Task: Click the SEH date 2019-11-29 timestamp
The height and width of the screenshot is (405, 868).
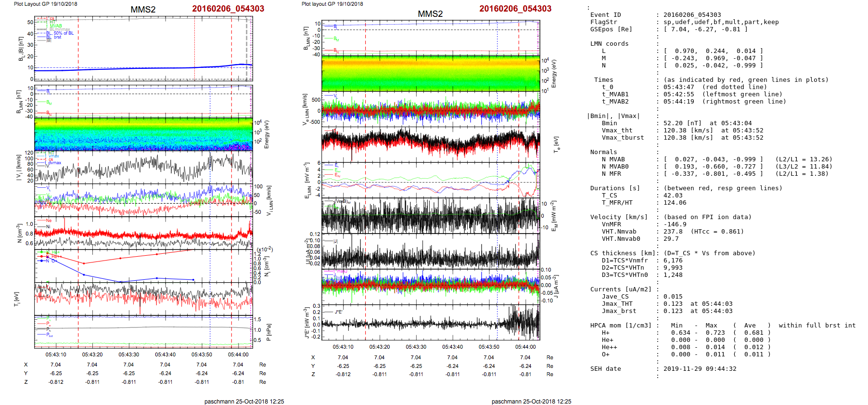Action: pyautogui.click(x=700, y=369)
